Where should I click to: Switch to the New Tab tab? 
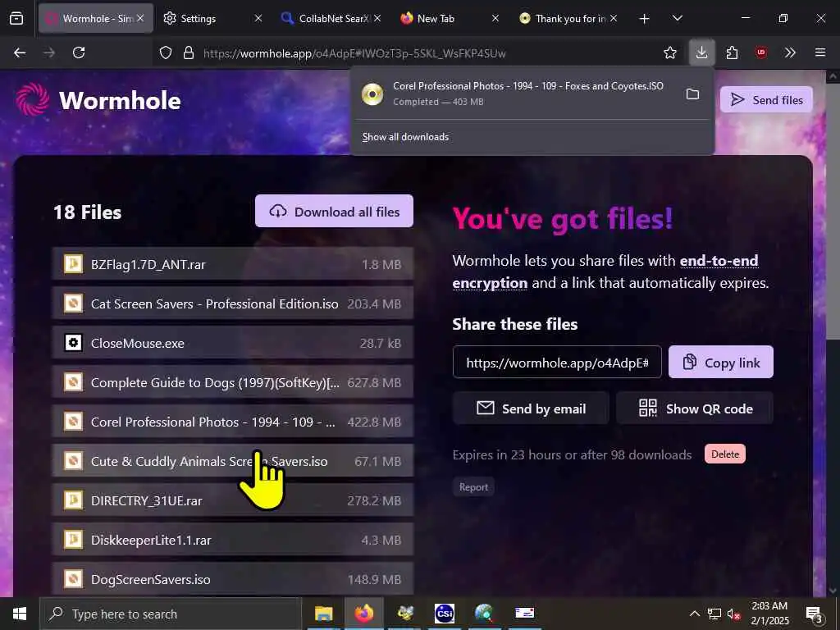pyautogui.click(x=435, y=18)
